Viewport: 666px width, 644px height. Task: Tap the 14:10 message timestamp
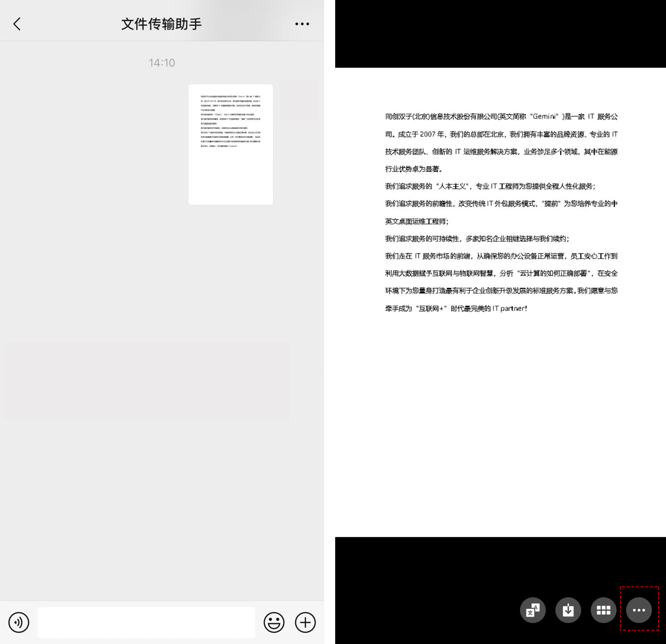tap(162, 63)
